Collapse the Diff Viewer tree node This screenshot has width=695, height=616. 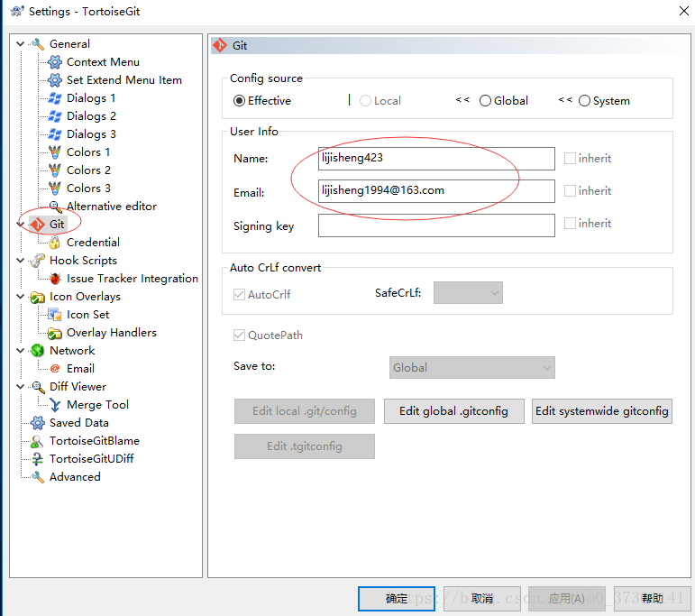click(x=21, y=387)
